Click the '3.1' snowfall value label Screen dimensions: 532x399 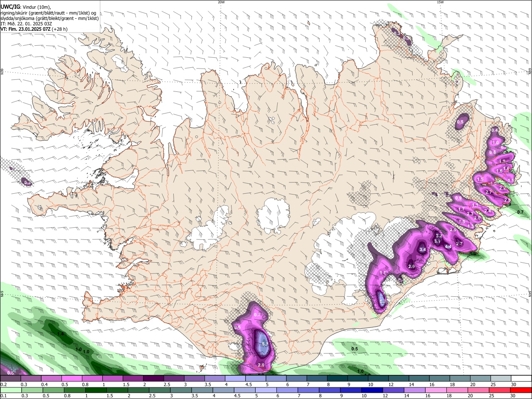pos(437,241)
